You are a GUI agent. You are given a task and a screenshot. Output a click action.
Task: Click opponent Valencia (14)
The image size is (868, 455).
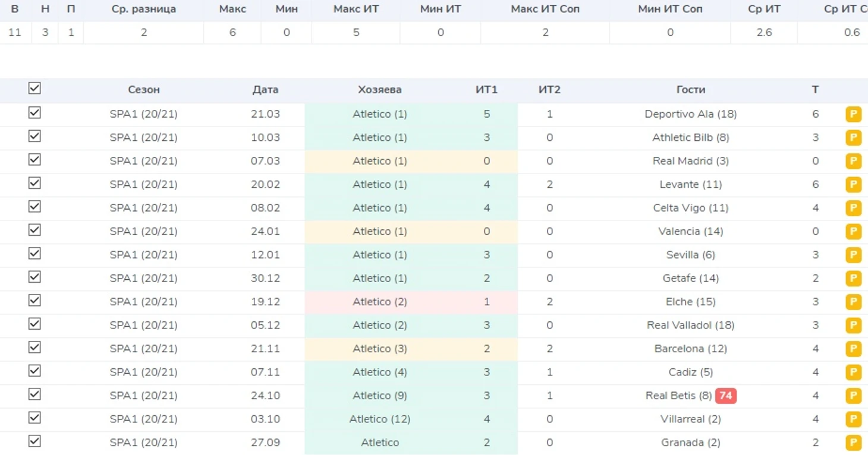point(691,232)
